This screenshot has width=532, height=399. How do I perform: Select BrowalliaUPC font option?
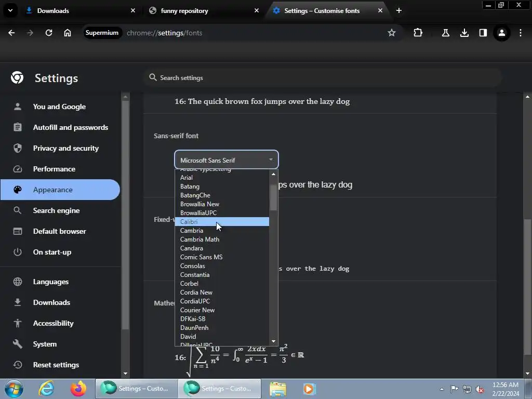[222, 212]
